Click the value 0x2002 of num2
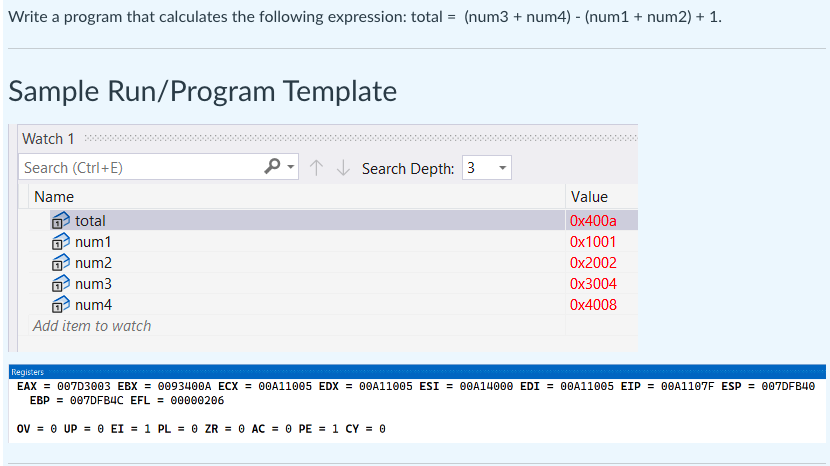This screenshot has height=466, width=830. tap(593, 263)
